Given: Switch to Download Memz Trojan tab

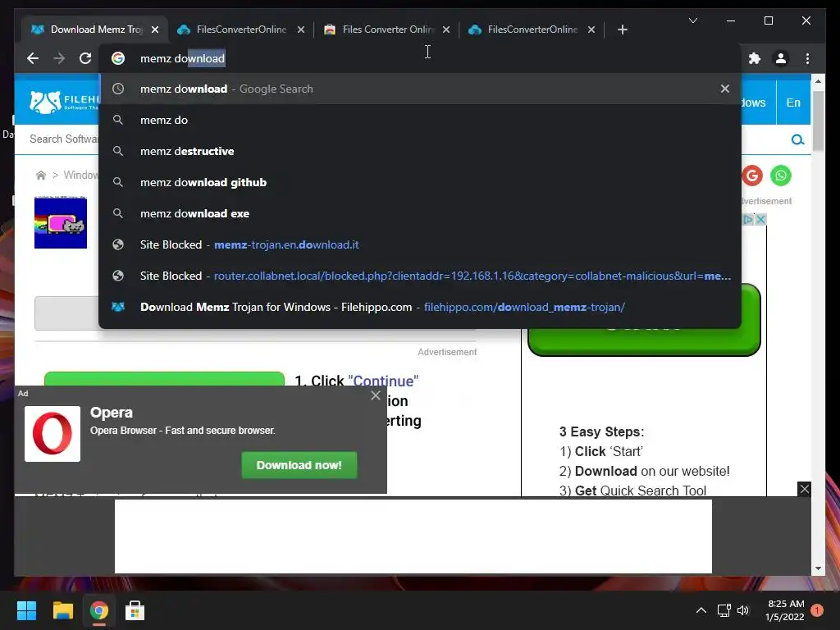Looking at the screenshot, I should (97, 30).
